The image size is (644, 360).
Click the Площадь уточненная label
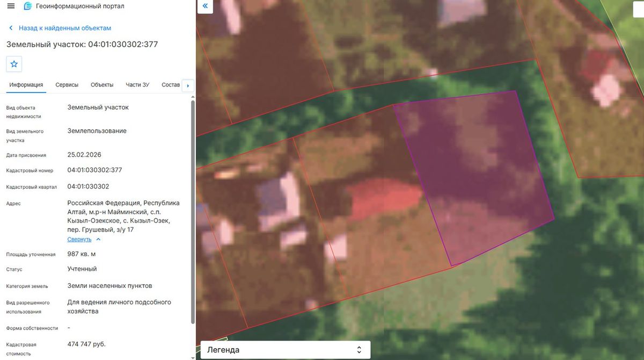click(31, 254)
